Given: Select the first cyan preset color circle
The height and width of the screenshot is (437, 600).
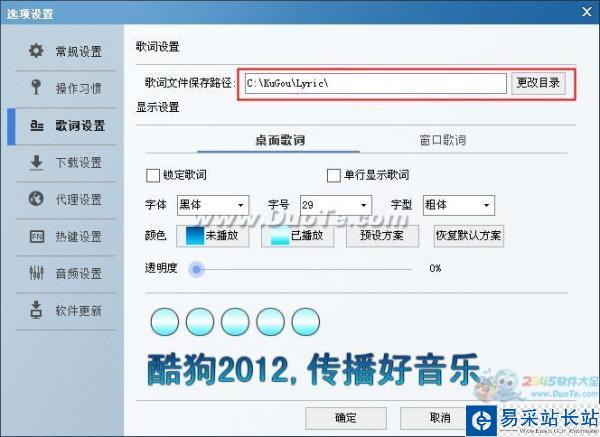Looking at the screenshot, I should click(x=165, y=322).
